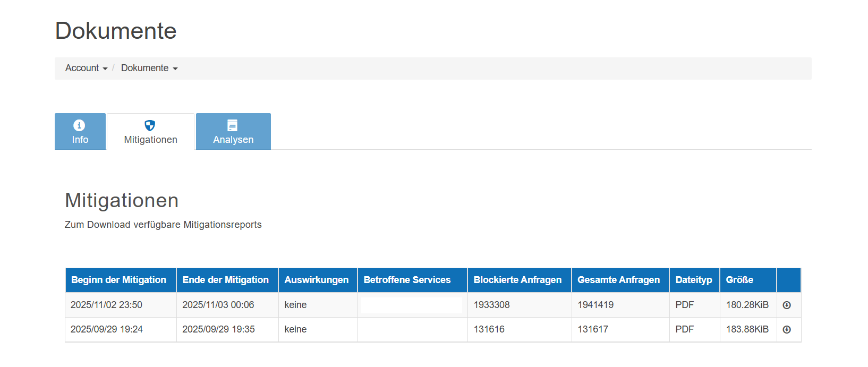Select the Mitigationen tab label
The width and height of the screenshot is (868, 367).
click(151, 140)
